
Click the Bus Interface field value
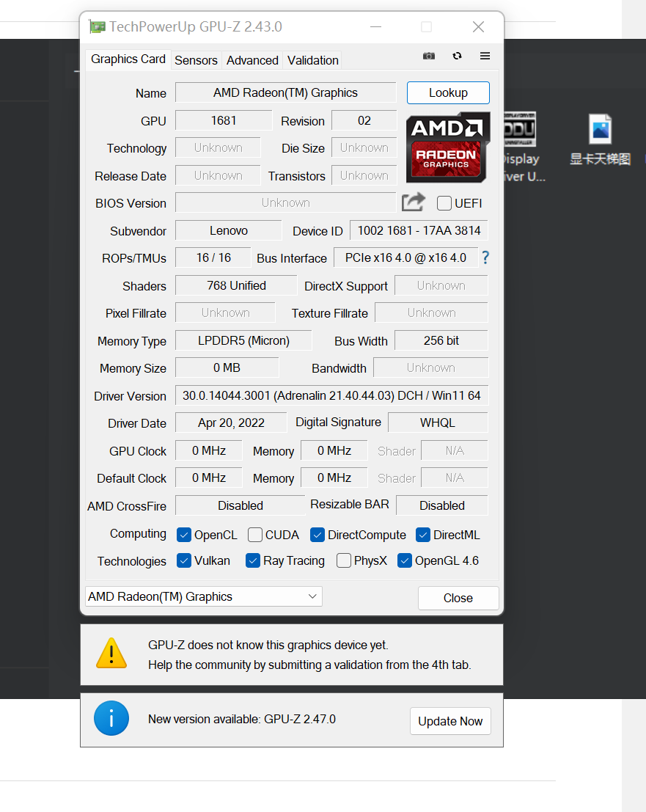[405, 257]
